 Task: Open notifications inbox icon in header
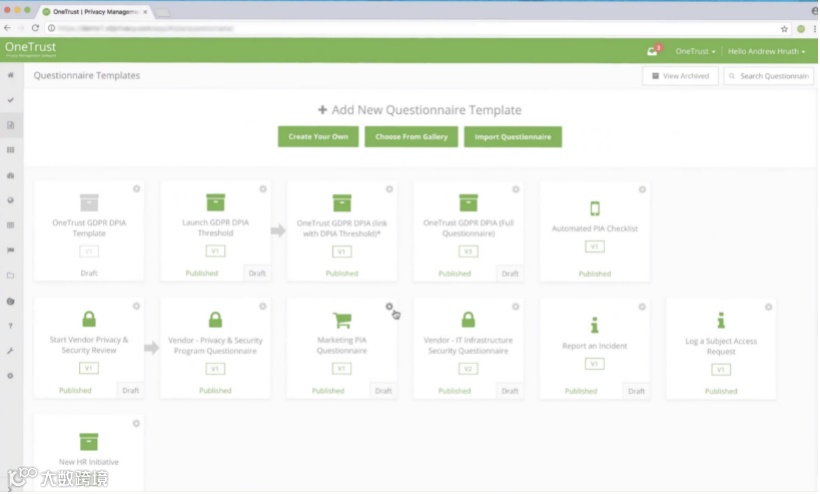pyautogui.click(x=652, y=51)
